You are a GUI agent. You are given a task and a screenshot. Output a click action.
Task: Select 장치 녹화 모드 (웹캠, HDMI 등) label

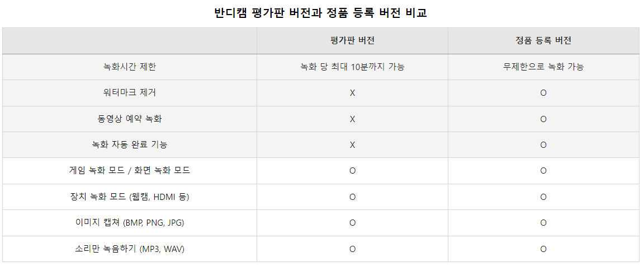point(130,197)
